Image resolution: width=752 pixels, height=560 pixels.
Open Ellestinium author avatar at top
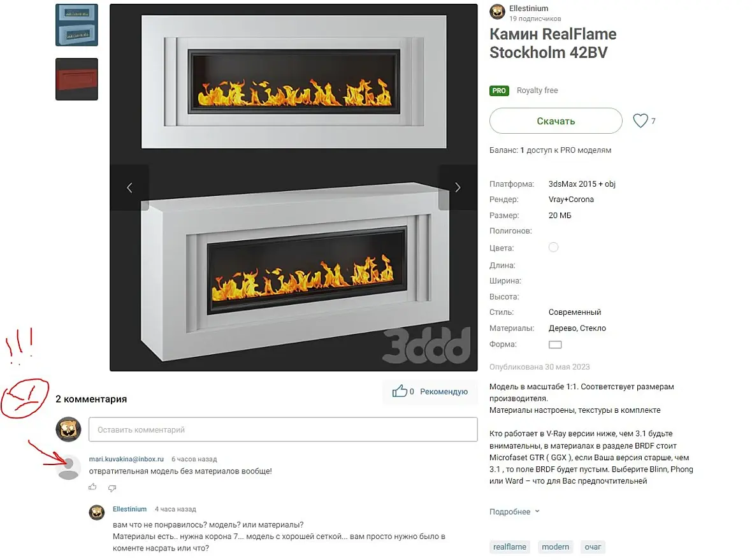pyautogui.click(x=497, y=11)
